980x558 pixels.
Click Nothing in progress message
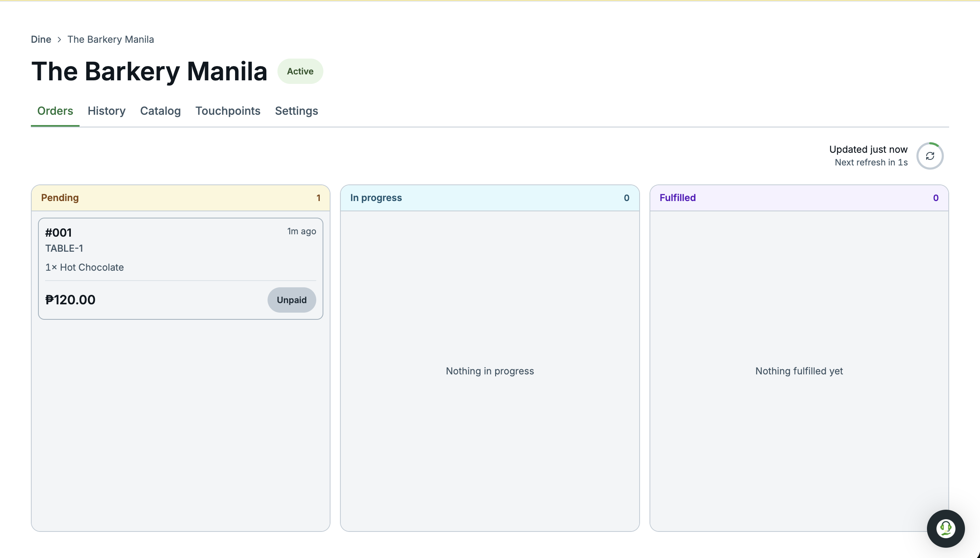point(490,371)
